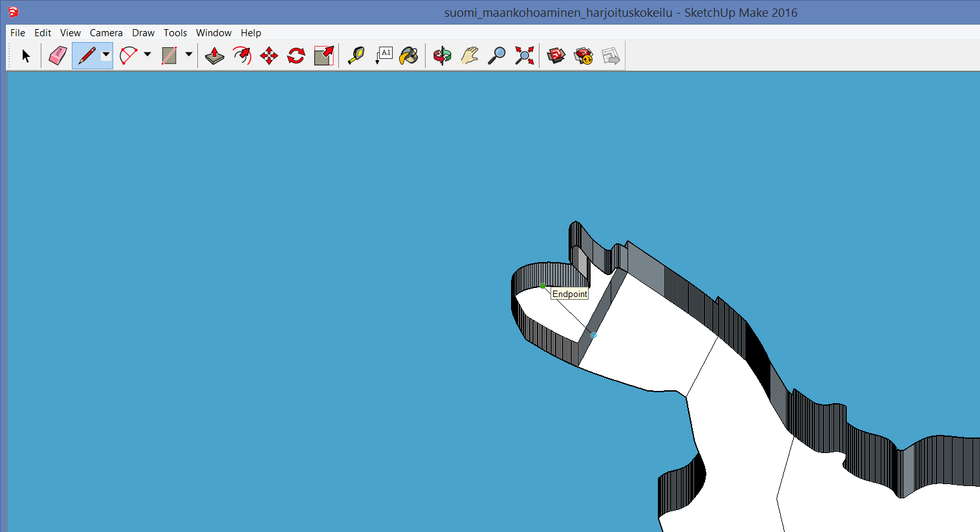
Task: Open the Draw menu
Action: pyautogui.click(x=143, y=33)
